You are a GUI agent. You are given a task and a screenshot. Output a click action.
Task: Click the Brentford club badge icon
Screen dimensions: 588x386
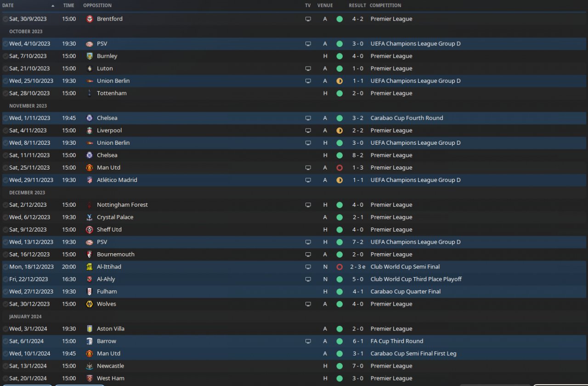click(90, 19)
